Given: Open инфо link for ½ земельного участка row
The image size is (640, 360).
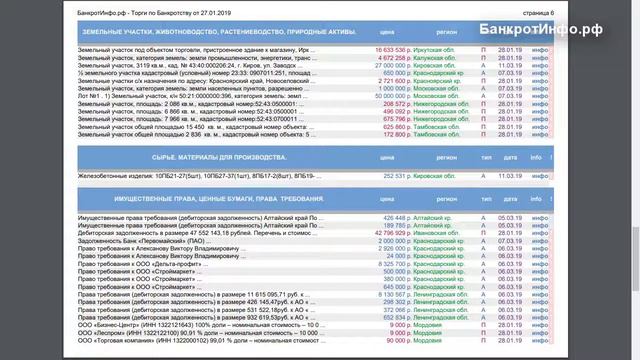Looking at the screenshot, I should [x=540, y=73].
